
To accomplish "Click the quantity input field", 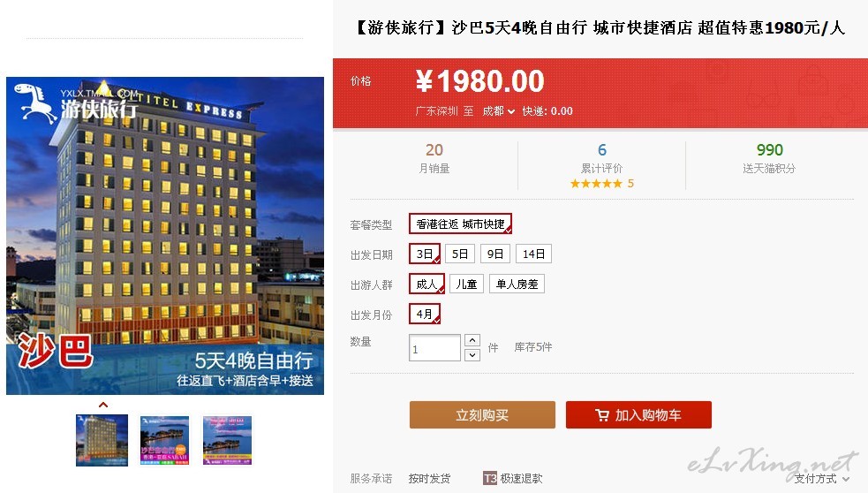I will (x=434, y=348).
